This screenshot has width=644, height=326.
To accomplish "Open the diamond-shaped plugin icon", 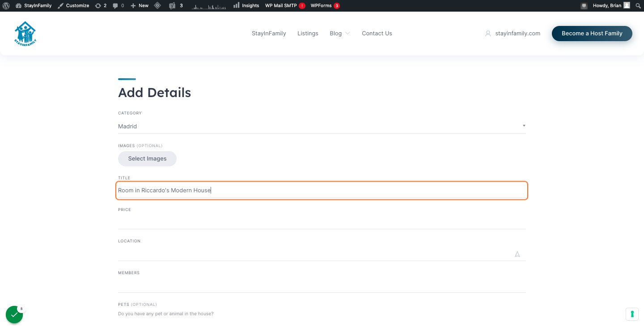I will 157,5.
